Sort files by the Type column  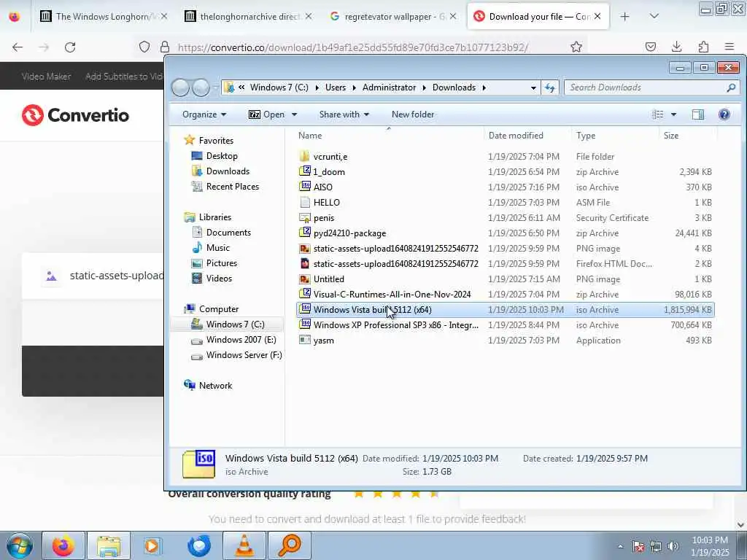pyautogui.click(x=586, y=136)
